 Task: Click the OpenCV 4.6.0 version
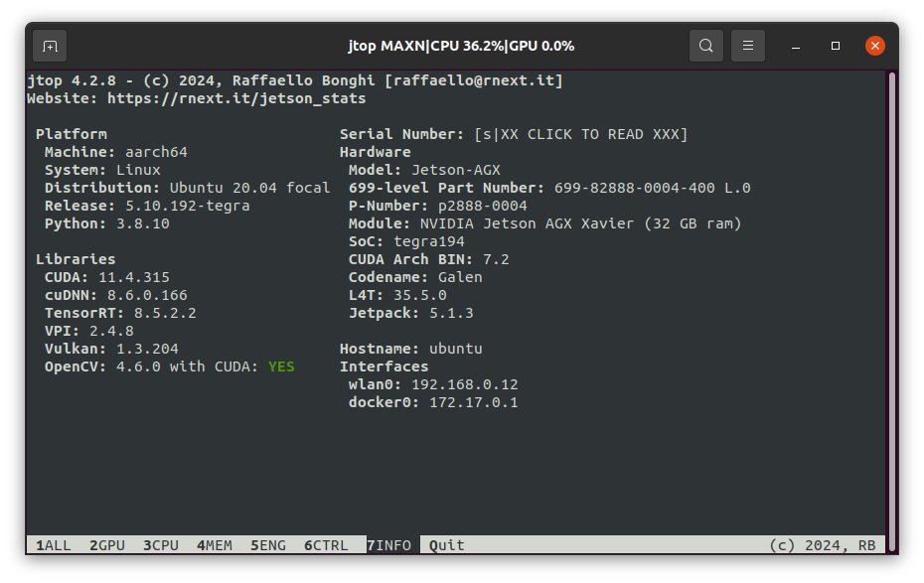(x=138, y=366)
